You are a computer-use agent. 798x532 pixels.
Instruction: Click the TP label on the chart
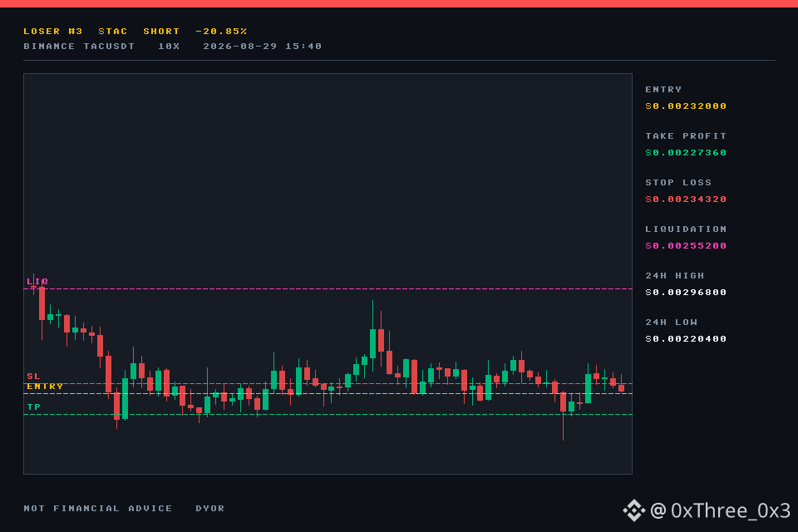pos(33,406)
